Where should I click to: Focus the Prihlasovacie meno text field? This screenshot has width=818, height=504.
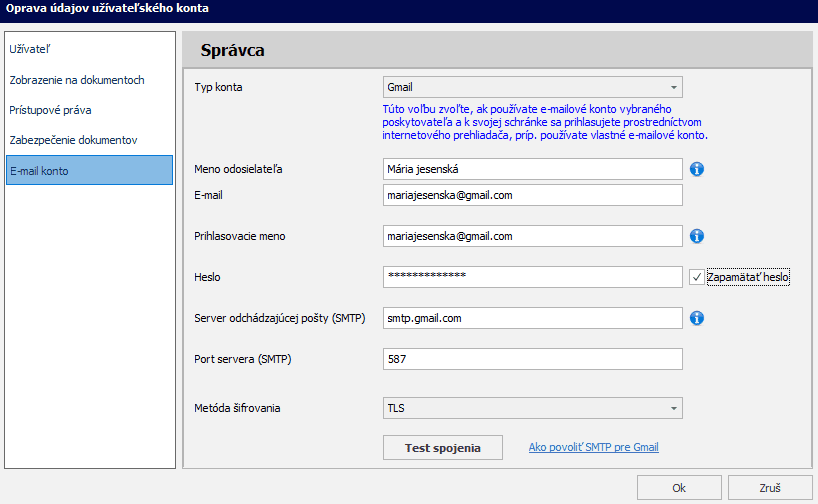tap(532, 236)
